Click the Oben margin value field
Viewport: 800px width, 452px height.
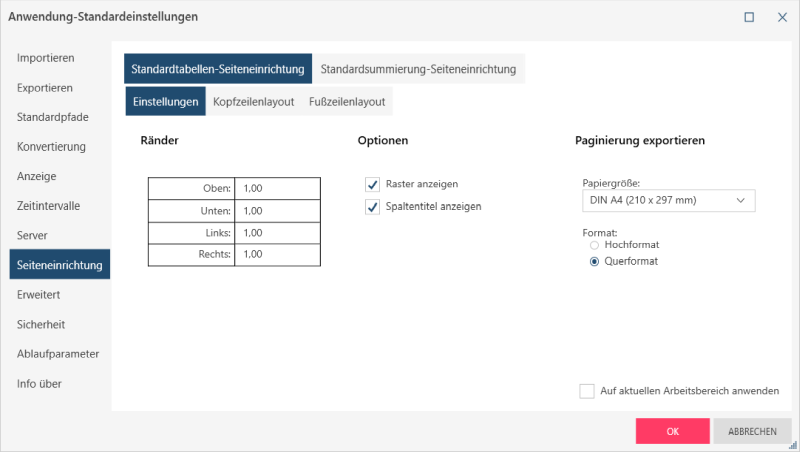point(278,188)
